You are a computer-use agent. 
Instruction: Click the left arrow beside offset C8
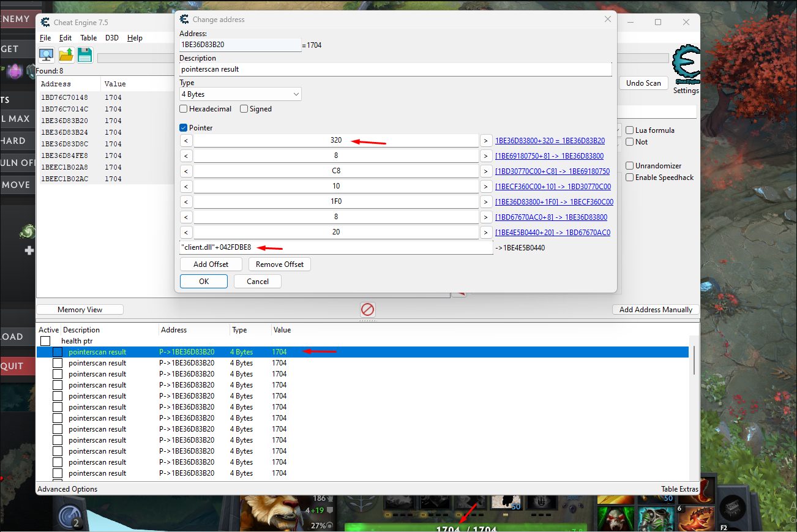click(x=187, y=171)
